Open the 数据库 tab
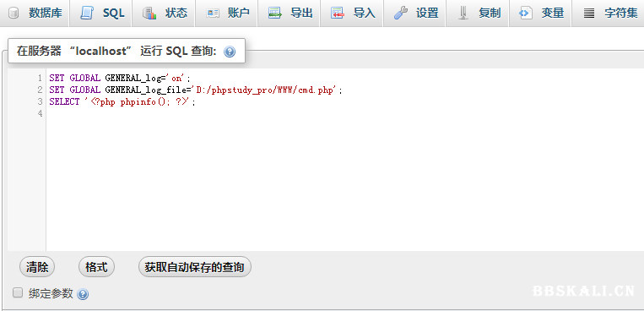The height and width of the screenshot is (311, 644). (x=35, y=14)
